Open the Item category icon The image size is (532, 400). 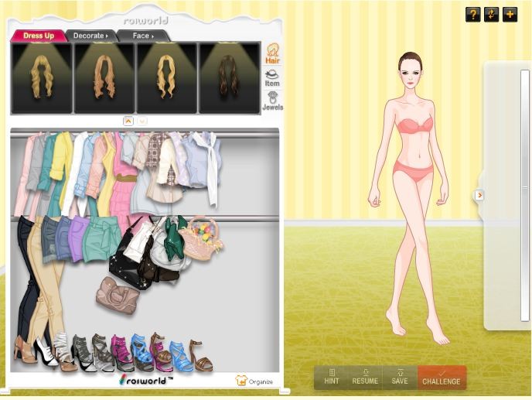pyautogui.click(x=272, y=77)
